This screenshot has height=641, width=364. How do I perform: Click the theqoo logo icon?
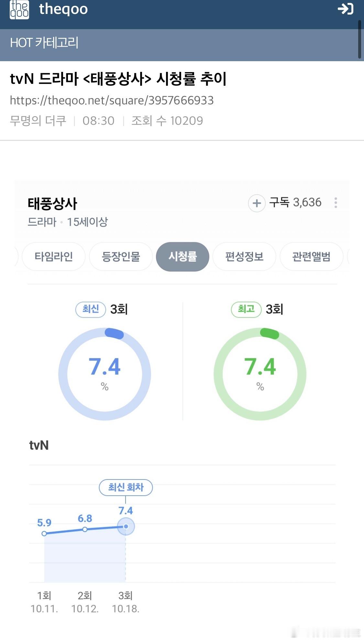pyautogui.click(x=19, y=10)
